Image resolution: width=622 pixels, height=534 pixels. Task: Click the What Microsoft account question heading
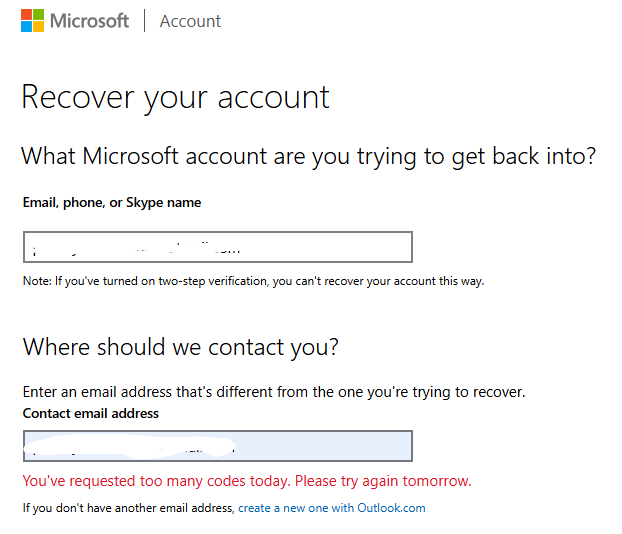309,156
